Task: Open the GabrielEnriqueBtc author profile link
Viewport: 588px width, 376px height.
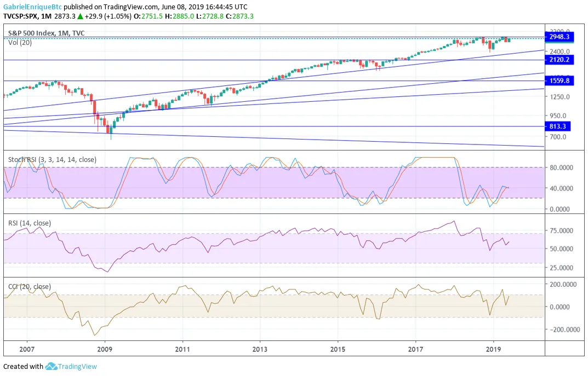Action: [x=32, y=7]
